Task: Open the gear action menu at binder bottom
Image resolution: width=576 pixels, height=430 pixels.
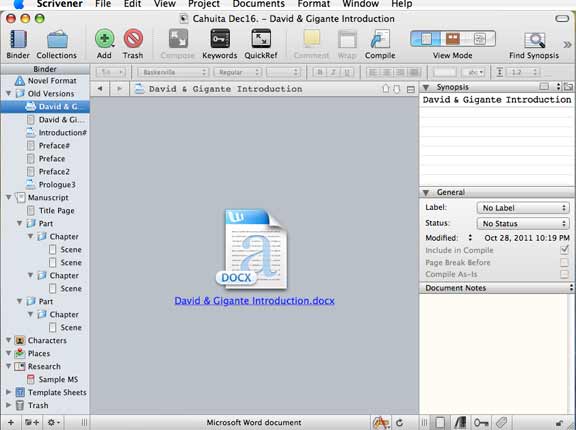Action: pyautogui.click(x=54, y=423)
